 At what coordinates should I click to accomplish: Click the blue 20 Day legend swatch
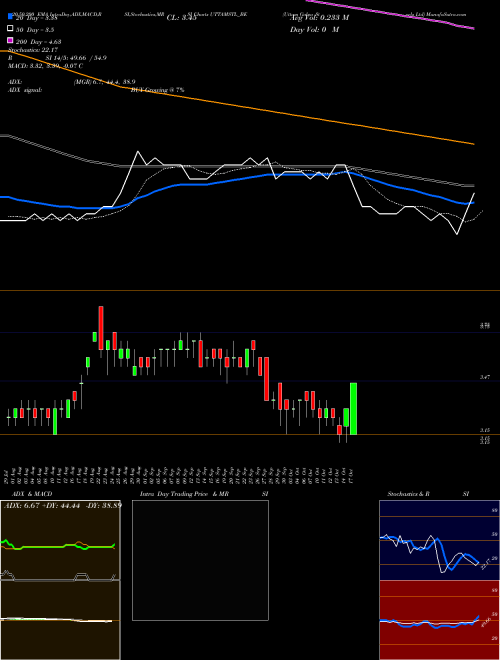10,18
